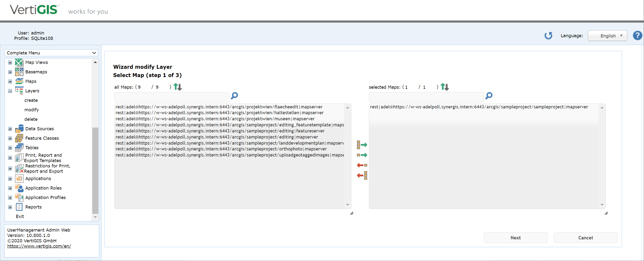The width and height of the screenshot is (644, 261).
Task: Collapse the Layers tree node
Action: pos(10,91)
